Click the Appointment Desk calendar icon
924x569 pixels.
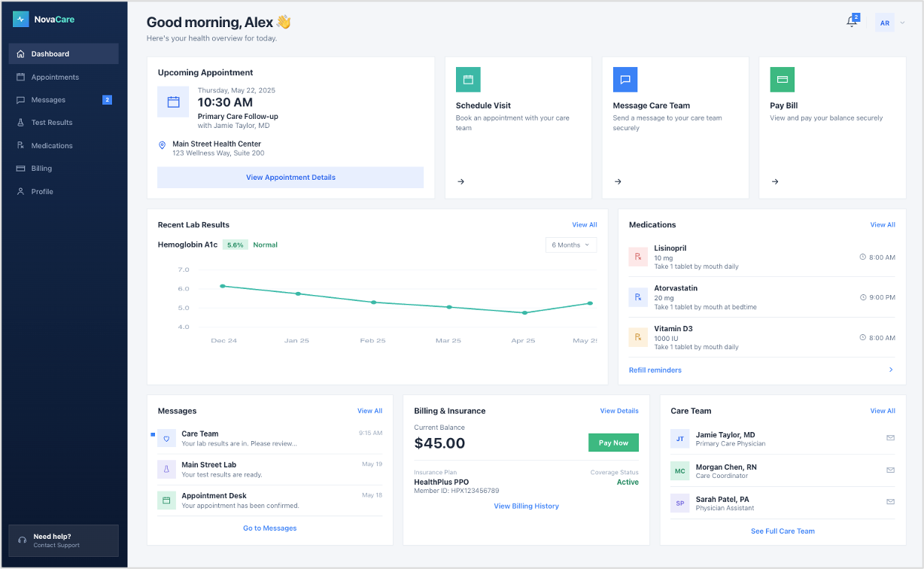pos(166,500)
